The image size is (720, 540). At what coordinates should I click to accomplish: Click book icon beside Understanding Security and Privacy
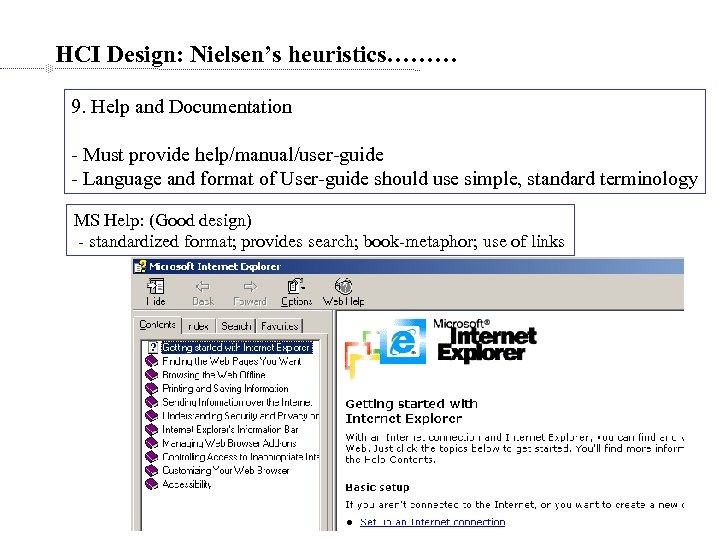(x=152, y=416)
